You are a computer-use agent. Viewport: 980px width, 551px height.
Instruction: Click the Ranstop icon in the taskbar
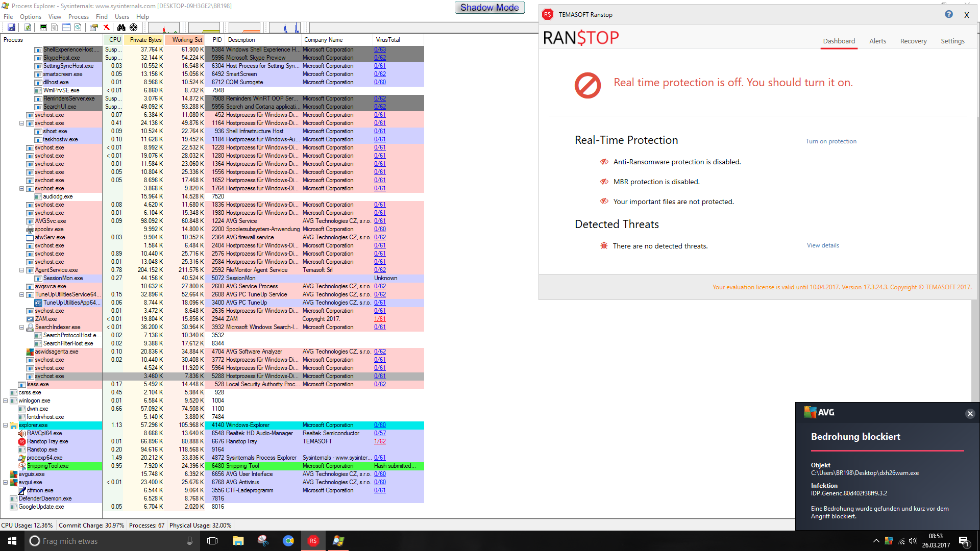pos(313,541)
